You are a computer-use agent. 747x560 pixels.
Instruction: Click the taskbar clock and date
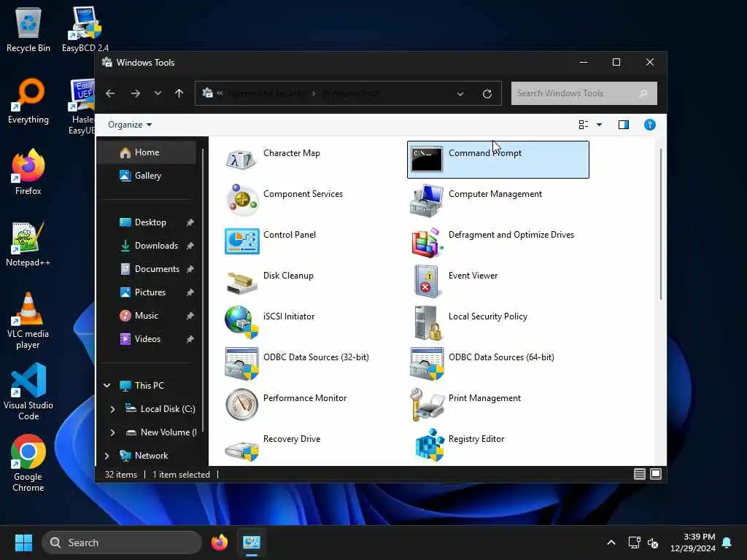point(693,542)
